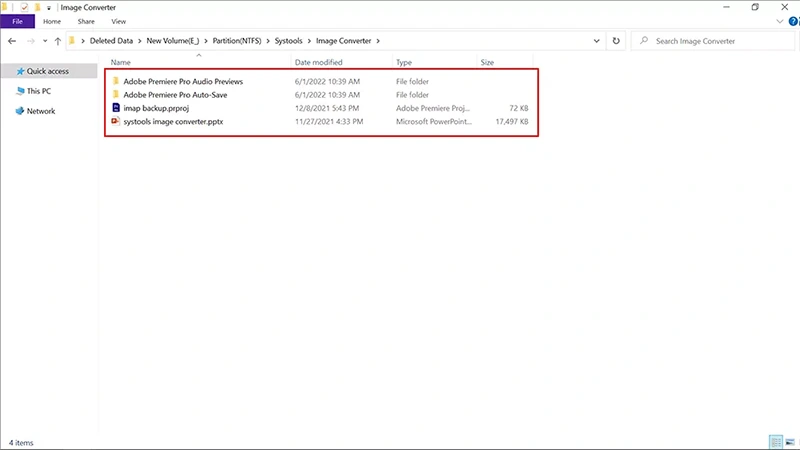Select systools image converter.pptx file
Image resolution: width=800 pixels, height=450 pixels.
(x=173, y=121)
